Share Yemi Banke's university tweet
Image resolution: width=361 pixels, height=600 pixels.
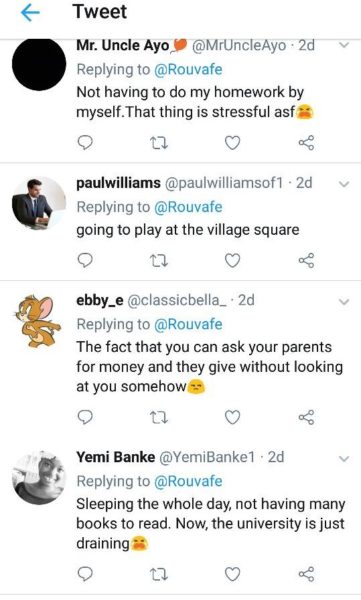pyautogui.click(x=306, y=574)
